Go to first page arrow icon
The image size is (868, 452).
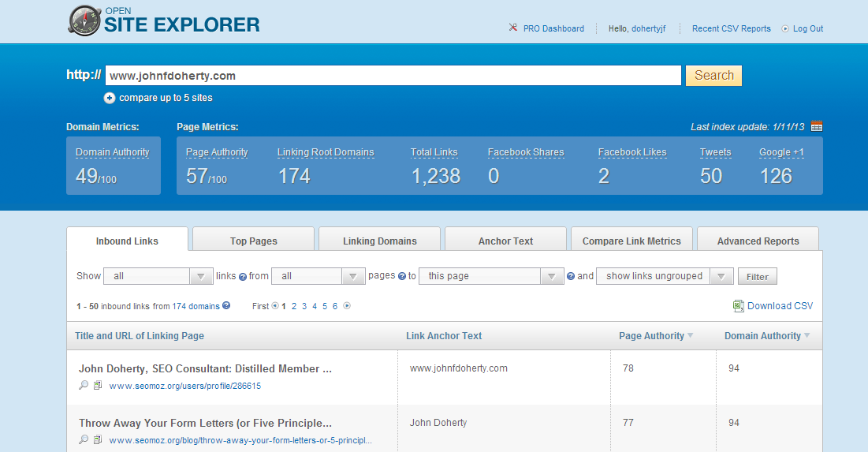(x=275, y=306)
